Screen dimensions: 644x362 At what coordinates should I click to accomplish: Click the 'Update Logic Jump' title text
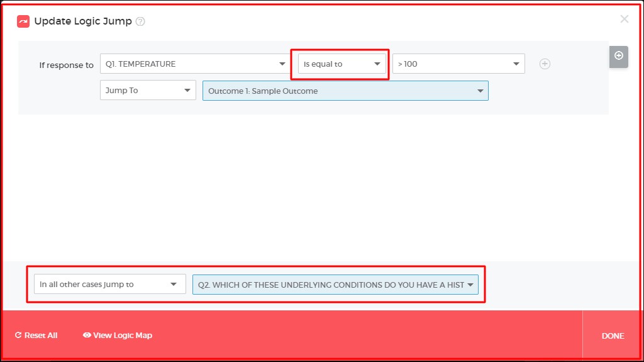tap(83, 21)
